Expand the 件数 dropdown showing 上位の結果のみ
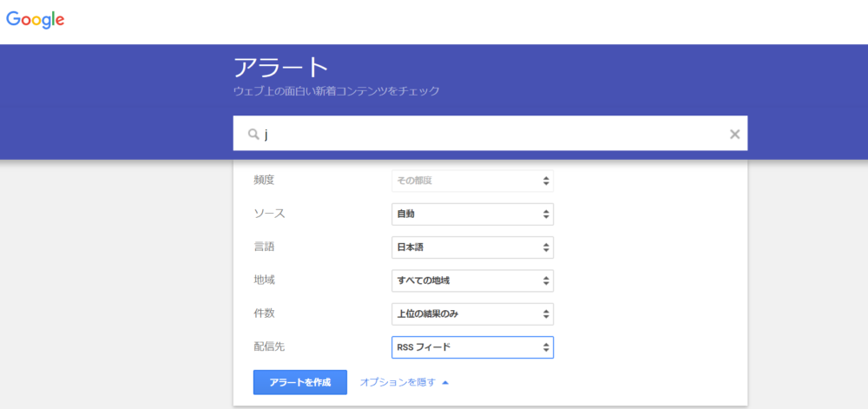 [x=472, y=313]
